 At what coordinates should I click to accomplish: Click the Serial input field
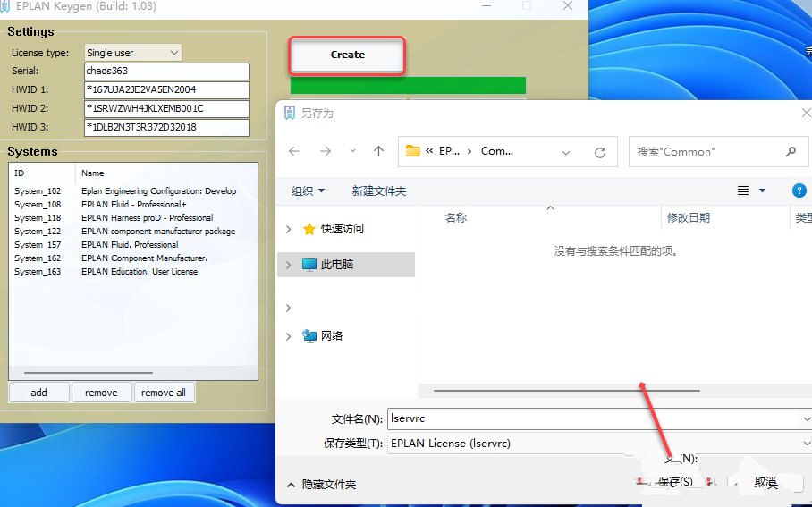click(166, 71)
